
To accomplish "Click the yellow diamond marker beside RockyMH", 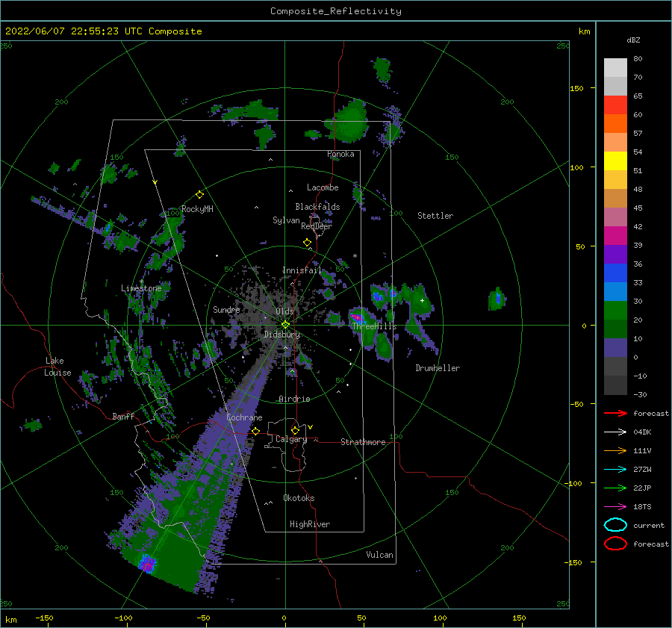I will click(x=199, y=195).
